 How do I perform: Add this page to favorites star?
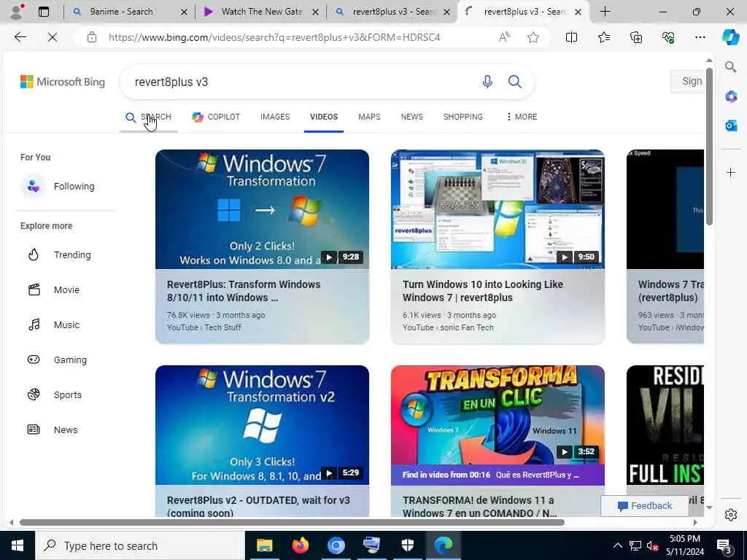533,37
